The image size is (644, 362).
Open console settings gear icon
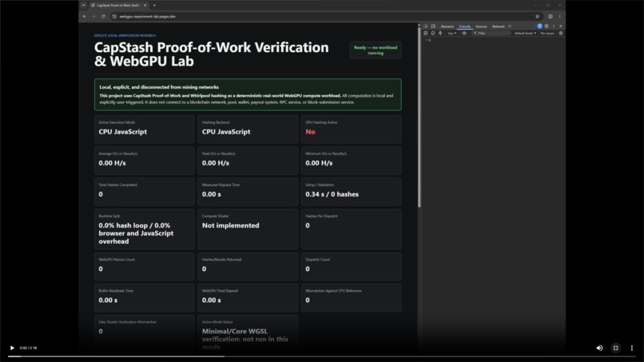click(x=561, y=34)
